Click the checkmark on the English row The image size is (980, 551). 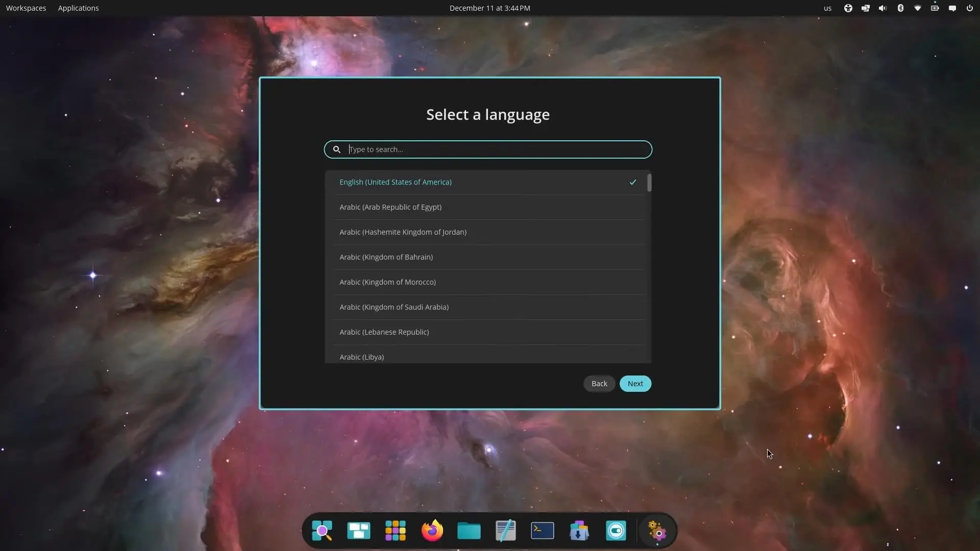pyautogui.click(x=633, y=182)
